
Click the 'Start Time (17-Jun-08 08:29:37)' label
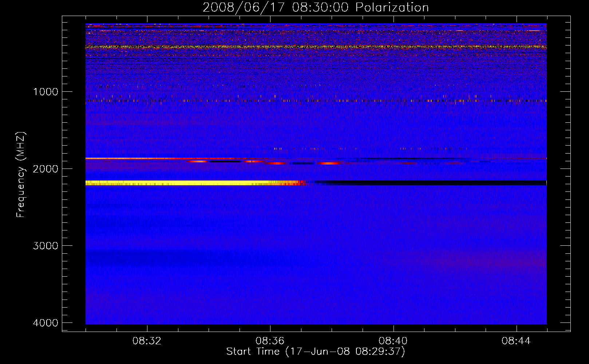[x=316, y=352]
